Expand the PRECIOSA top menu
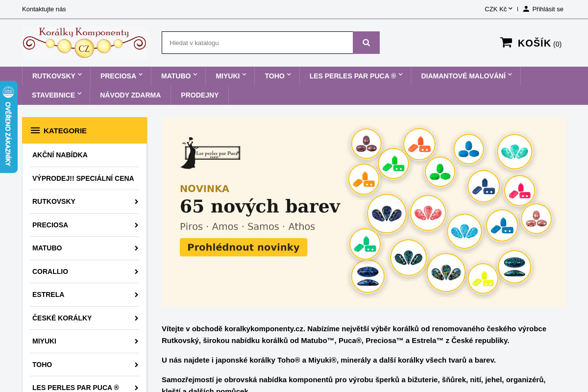The image size is (588, 392). (x=121, y=76)
